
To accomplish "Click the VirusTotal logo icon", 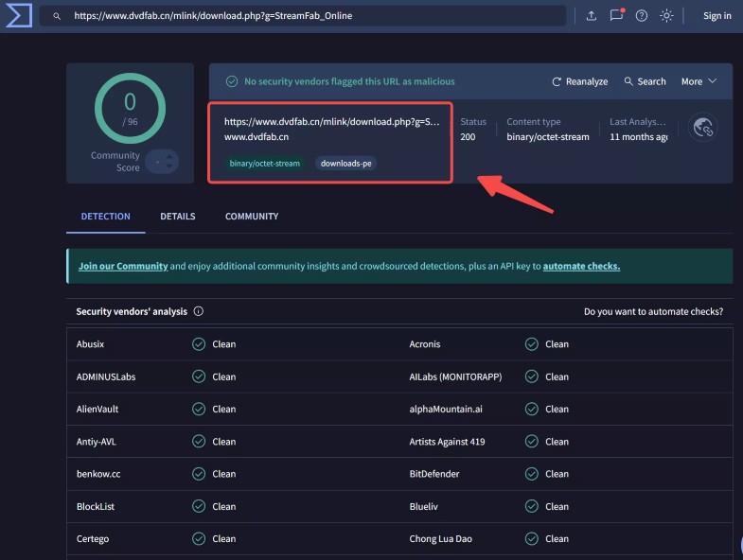I will tap(19, 15).
